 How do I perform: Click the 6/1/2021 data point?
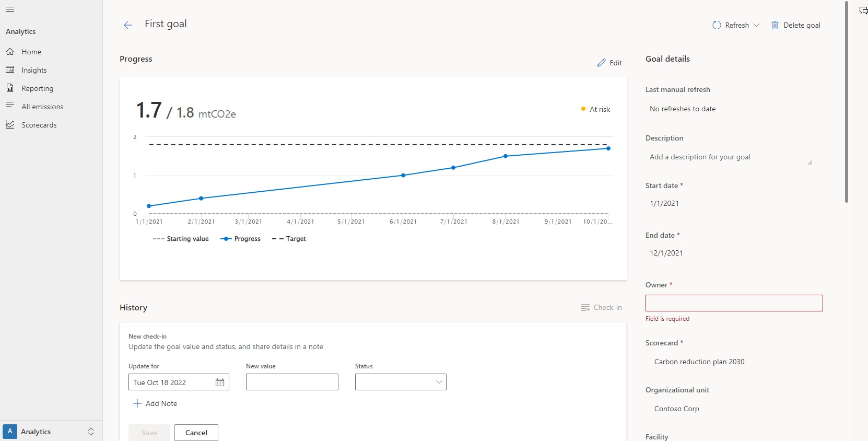point(403,176)
